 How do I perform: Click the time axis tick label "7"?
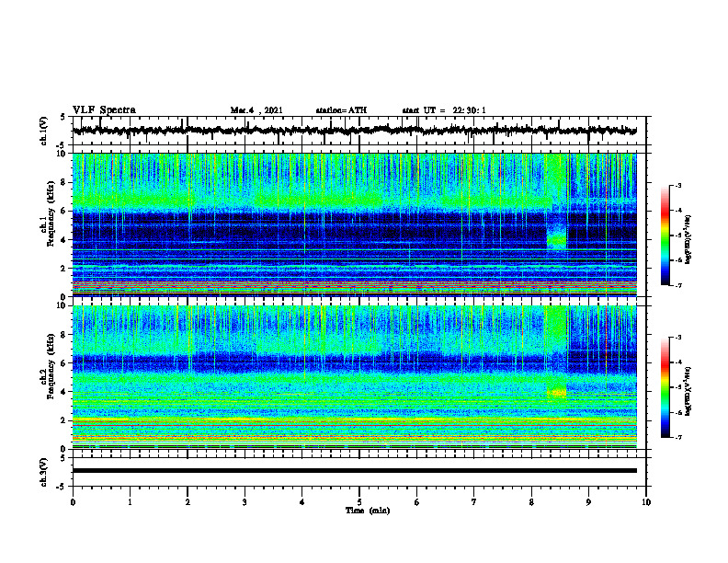pyautogui.click(x=474, y=502)
